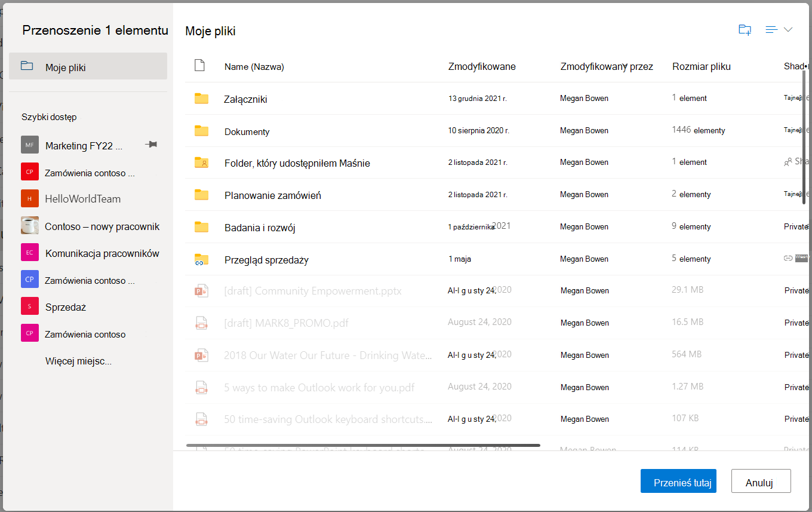Click the horizontal scrollbar of file list
The image size is (812, 512).
point(363,445)
